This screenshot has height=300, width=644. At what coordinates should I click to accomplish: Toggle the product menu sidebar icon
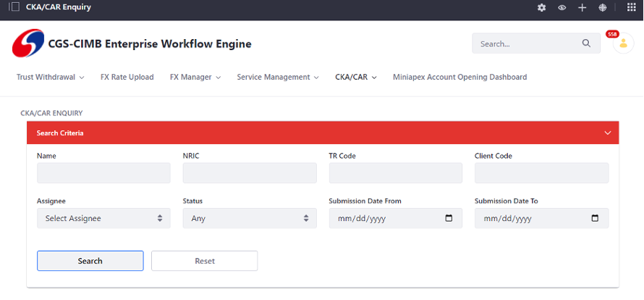click(x=14, y=7)
